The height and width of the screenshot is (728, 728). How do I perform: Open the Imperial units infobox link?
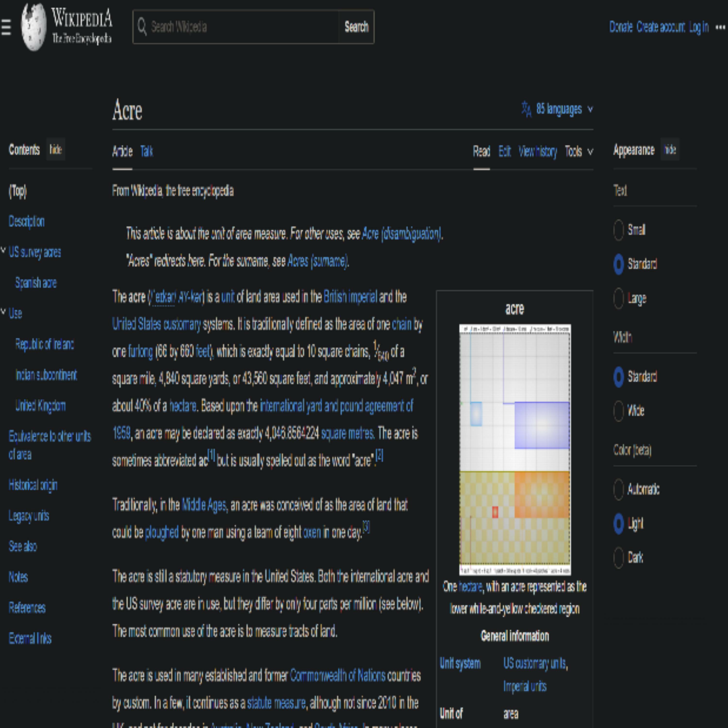click(x=525, y=687)
